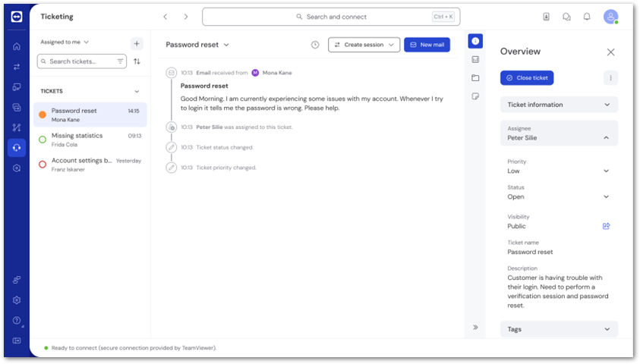Image resolution: width=640 pixels, height=364 pixels.
Task: Click the Search and connect field
Action: pos(330,17)
